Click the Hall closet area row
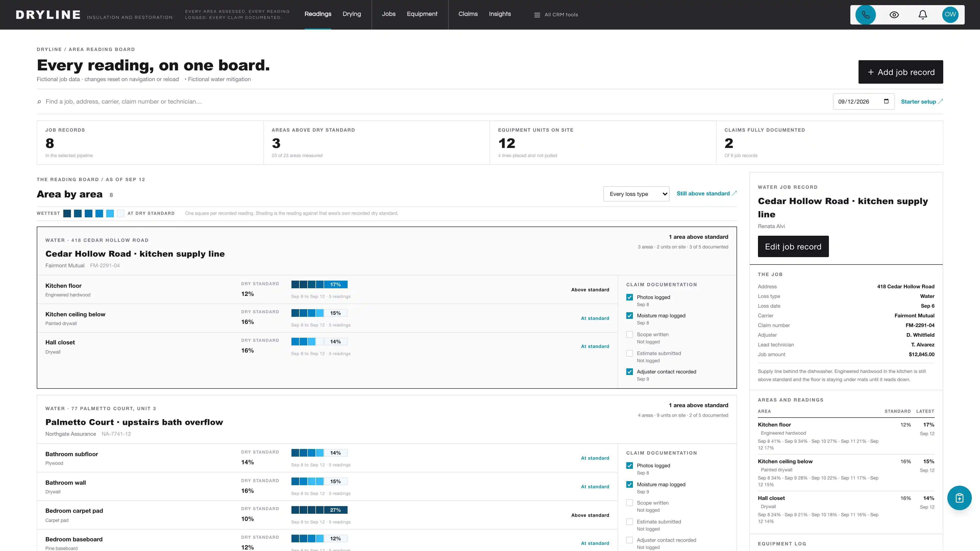The image size is (980, 551). coord(327,346)
